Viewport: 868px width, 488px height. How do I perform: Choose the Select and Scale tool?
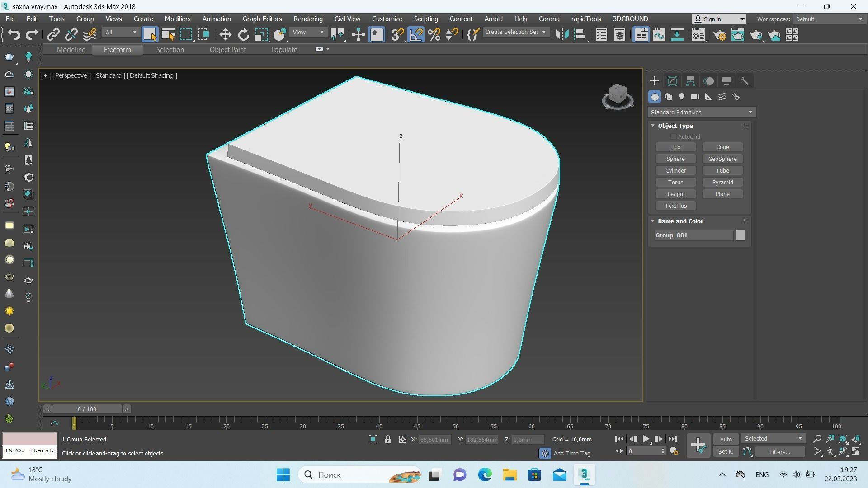[x=261, y=35]
